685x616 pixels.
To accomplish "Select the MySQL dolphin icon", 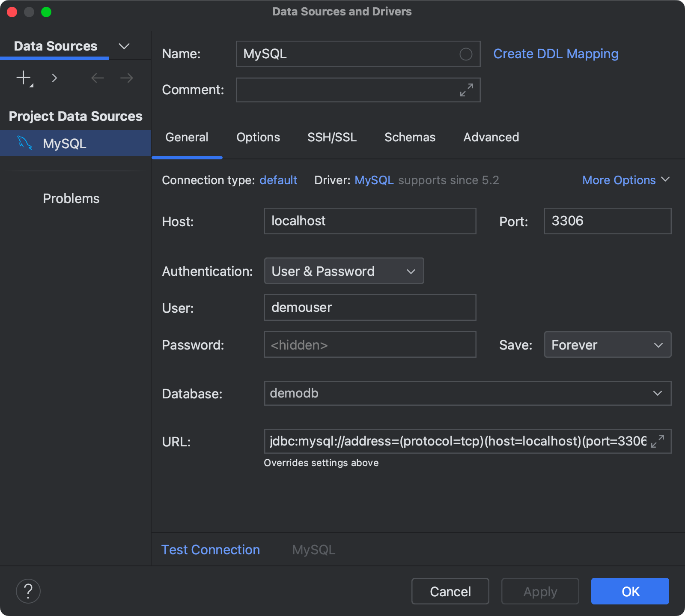I will 24,143.
